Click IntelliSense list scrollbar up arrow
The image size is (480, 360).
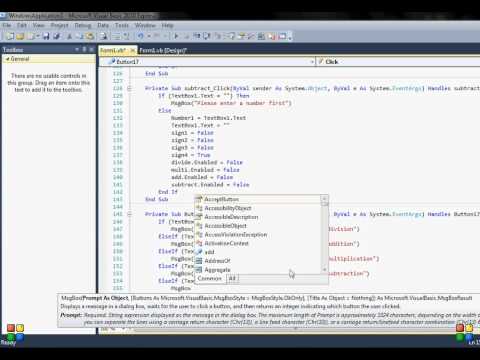point(324,199)
